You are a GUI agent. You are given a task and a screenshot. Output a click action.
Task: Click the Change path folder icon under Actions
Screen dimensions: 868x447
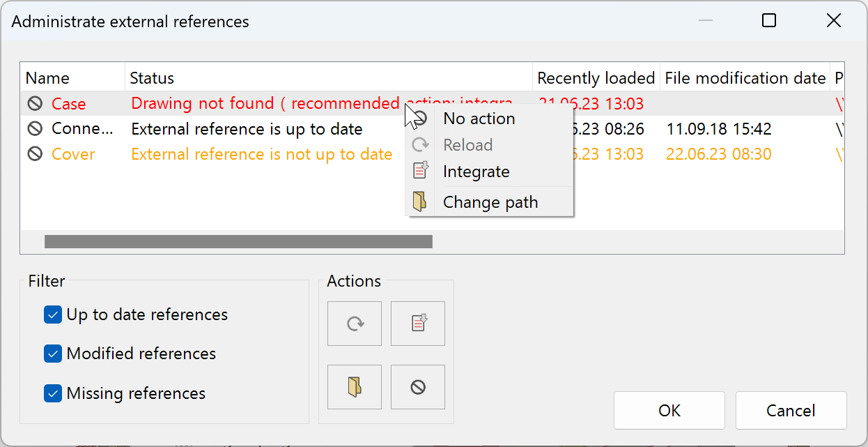click(x=354, y=386)
